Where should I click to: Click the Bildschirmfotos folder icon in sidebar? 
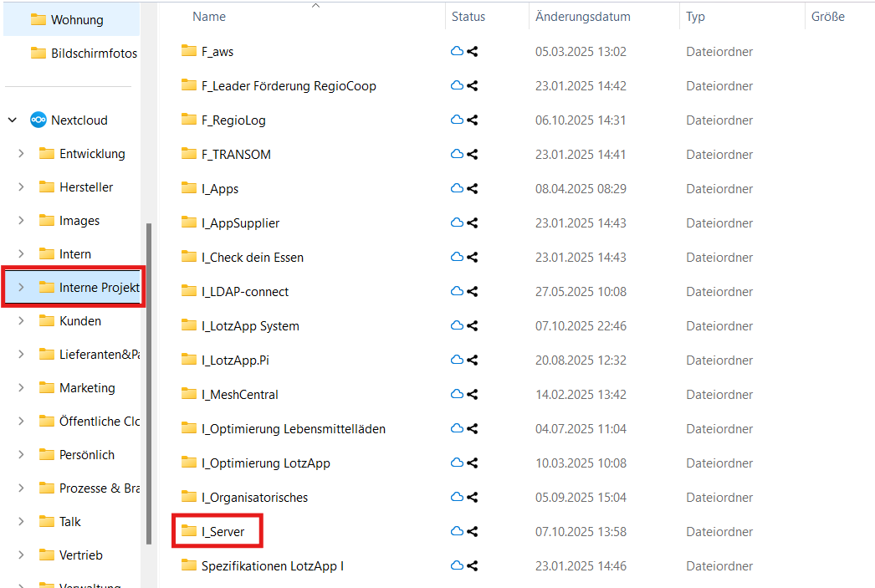click(38, 54)
